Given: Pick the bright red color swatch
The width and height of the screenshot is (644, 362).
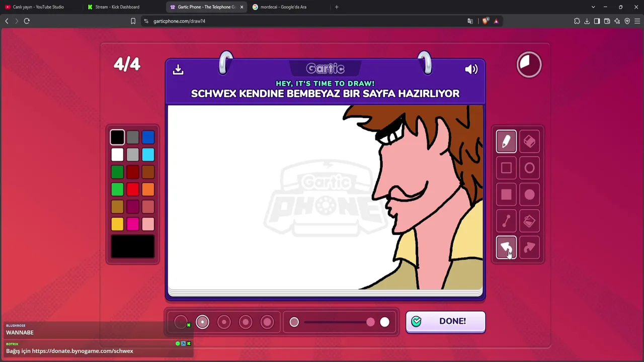Looking at the screenshot, I should (x=133, y=190).
